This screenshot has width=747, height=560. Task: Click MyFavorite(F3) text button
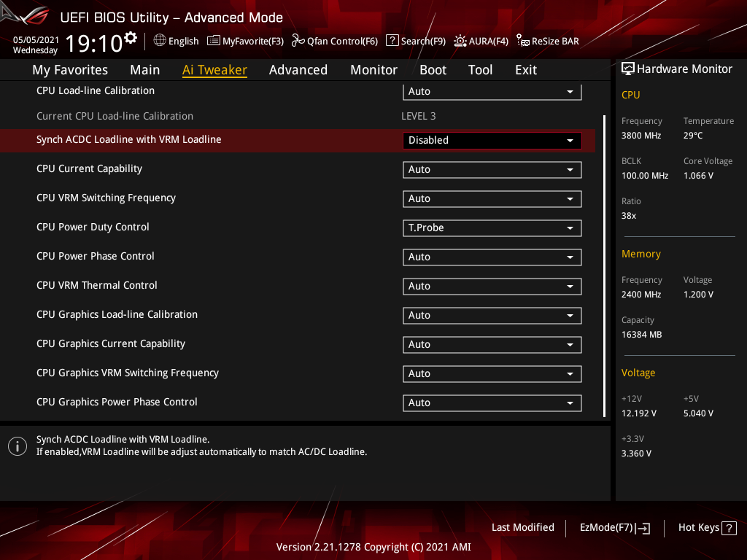click(253, 42)
